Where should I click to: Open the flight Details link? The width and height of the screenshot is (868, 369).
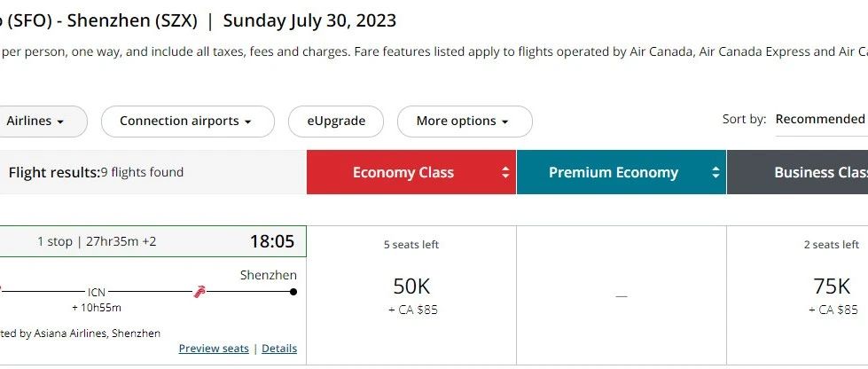tap(279, 349)
